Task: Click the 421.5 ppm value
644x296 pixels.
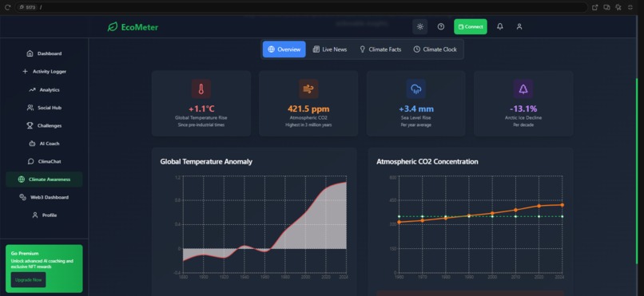Action: point(308,109)
